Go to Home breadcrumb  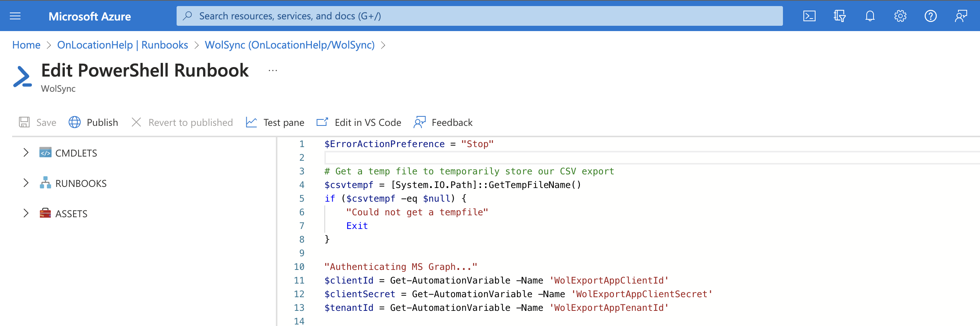point(26,45)
